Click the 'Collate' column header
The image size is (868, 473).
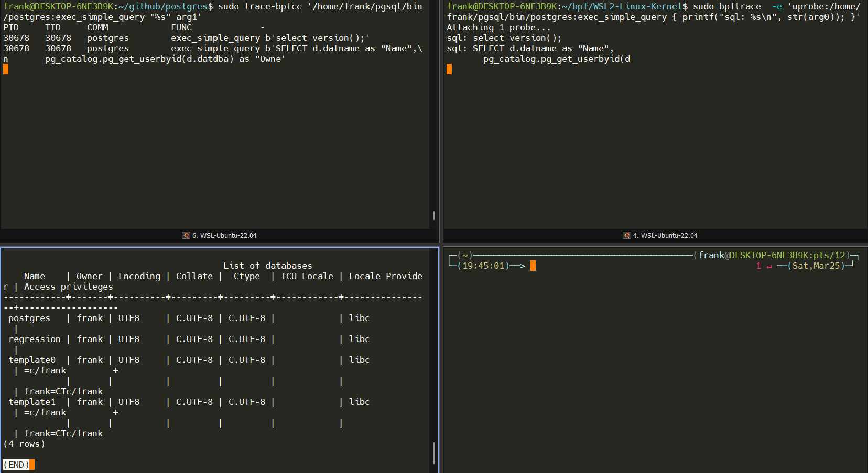tap(194, 276)
